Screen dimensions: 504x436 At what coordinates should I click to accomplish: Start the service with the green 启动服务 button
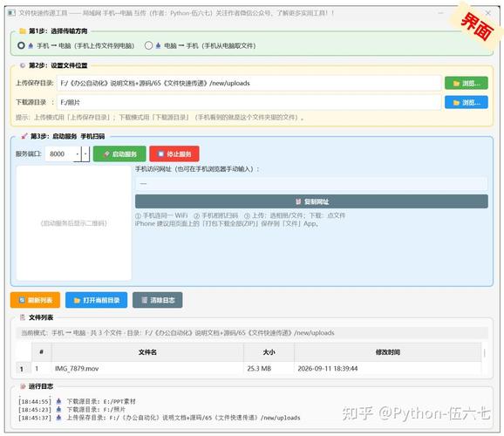(119, 154)
